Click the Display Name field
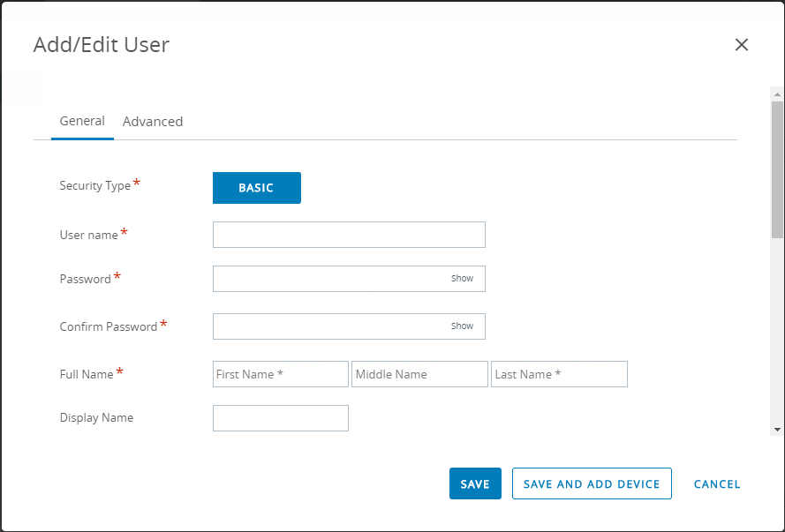The width and height of the screenshot is (785, 532). point(280,417)
